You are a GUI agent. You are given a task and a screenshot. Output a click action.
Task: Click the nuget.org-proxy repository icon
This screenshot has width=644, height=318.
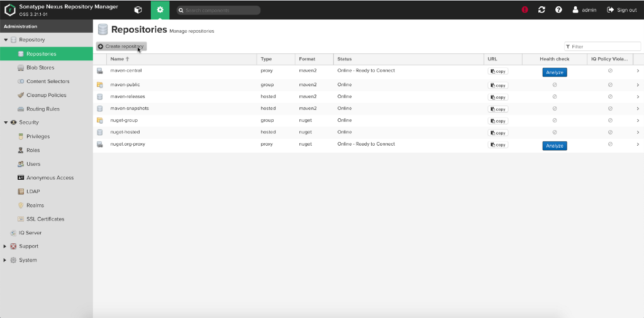pos(100,145)
